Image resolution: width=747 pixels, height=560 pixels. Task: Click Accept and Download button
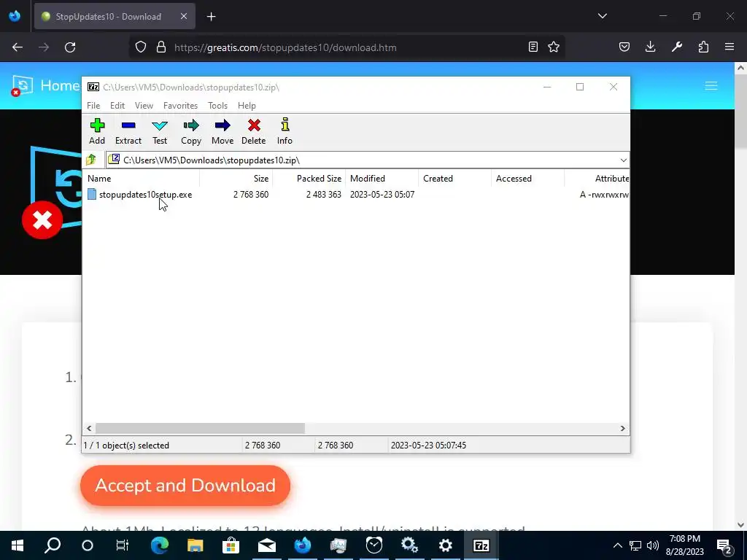coord(185,485)
